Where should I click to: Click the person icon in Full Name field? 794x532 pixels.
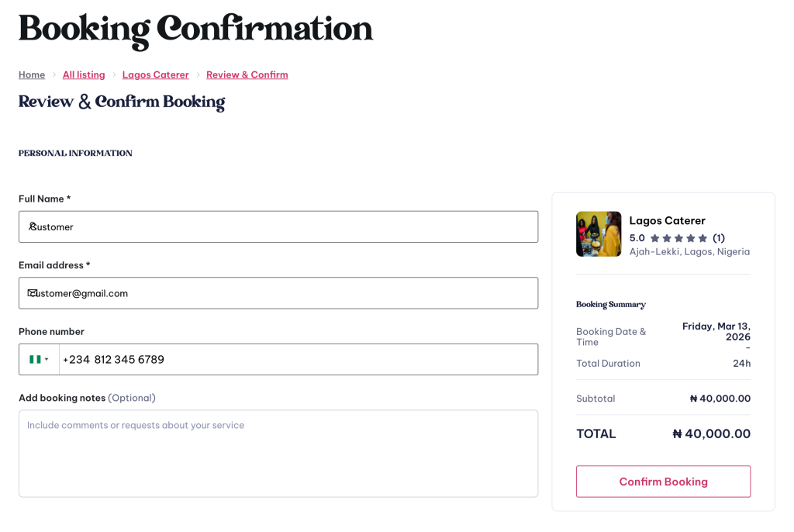click(x=33, y=226)
